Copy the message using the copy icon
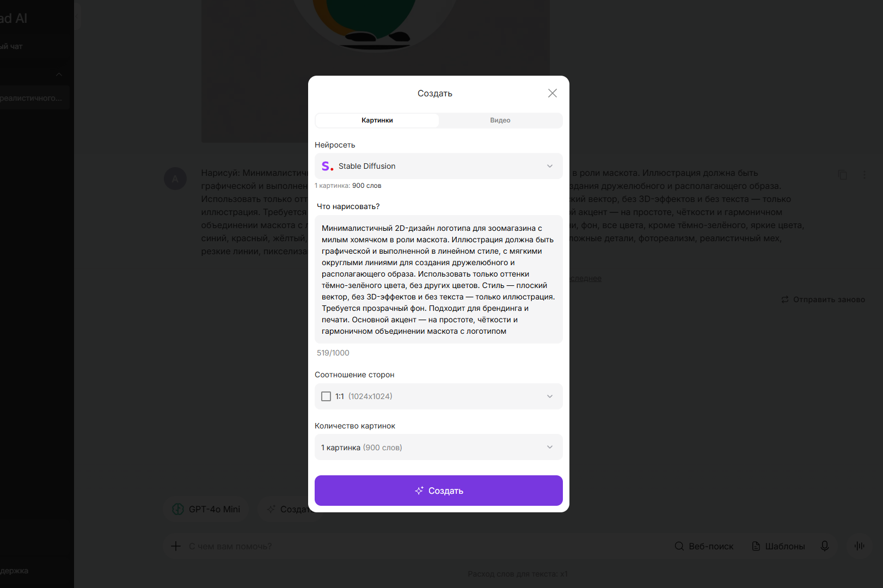Screen dimensions: 883x588 pyautogui.click(x=842, y=175)
